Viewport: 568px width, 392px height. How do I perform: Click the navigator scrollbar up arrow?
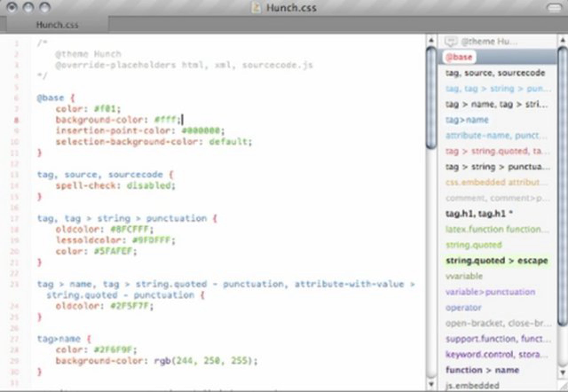click(x=563, y=40)
